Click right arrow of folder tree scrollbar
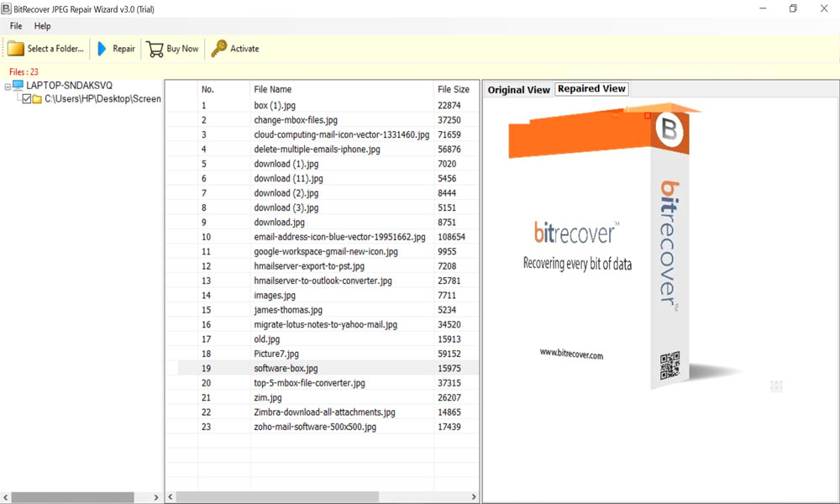This screenshot has height=504, width=840. (x=156, y=497)
